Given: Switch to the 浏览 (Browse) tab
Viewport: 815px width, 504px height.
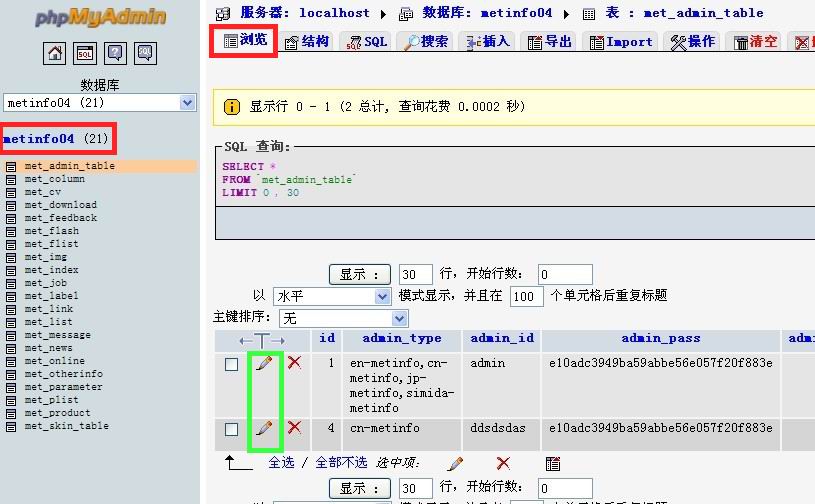Looking at the screenshot, I should pos(244,40).
